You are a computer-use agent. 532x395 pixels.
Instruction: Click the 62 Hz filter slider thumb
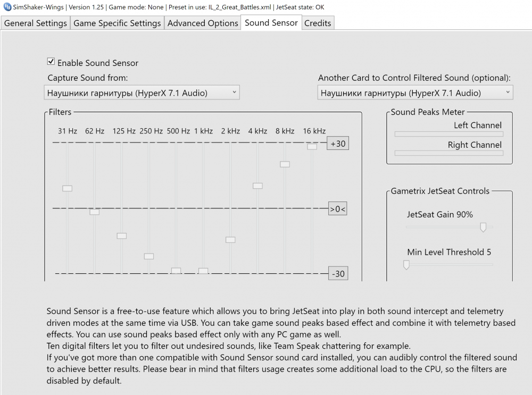coord(94,212)
